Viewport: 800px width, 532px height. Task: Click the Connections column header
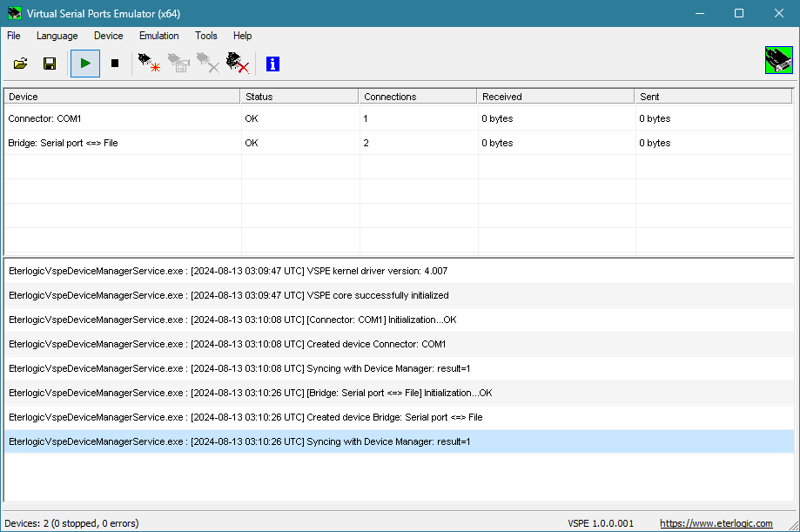pyautogui.click(x=418, y=97)
